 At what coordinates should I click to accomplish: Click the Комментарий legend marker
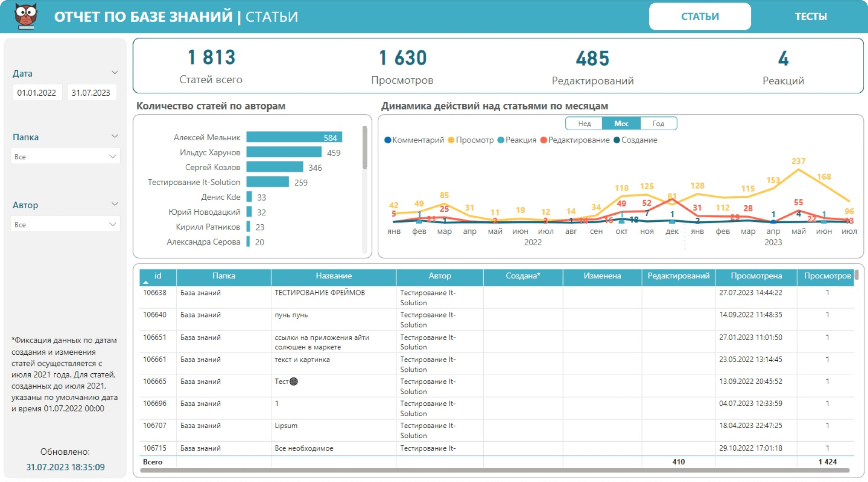(x=388, y=140)
